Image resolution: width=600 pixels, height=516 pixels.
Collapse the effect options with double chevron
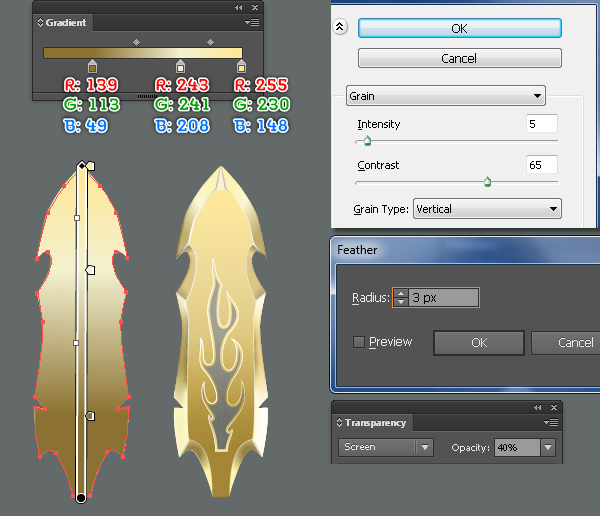coord(340,27)
